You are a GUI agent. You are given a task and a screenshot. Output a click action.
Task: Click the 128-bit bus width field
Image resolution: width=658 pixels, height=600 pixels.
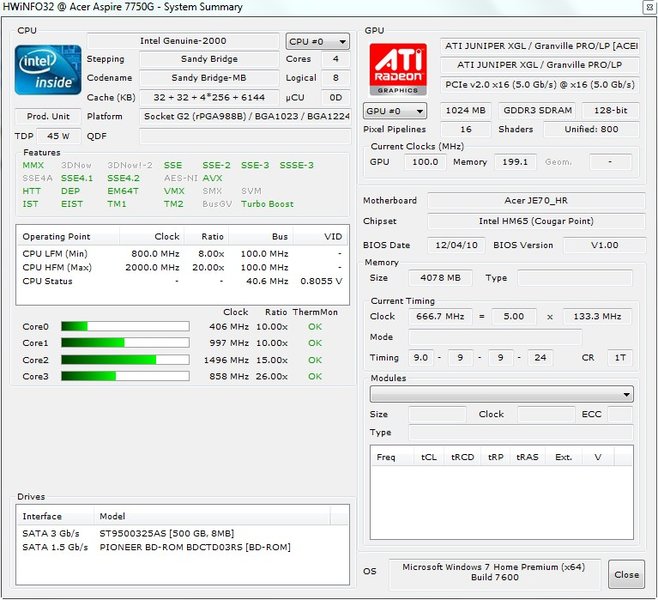click(611, 110)
